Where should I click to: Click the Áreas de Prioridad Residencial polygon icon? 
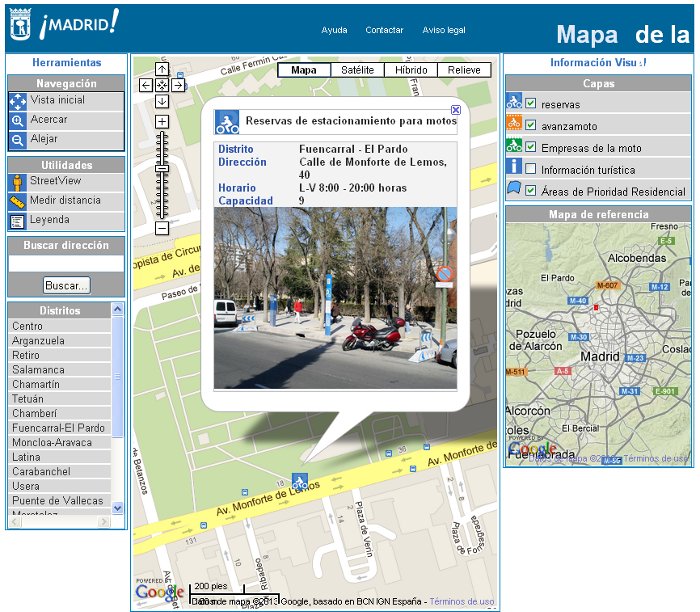click(514, 188)
